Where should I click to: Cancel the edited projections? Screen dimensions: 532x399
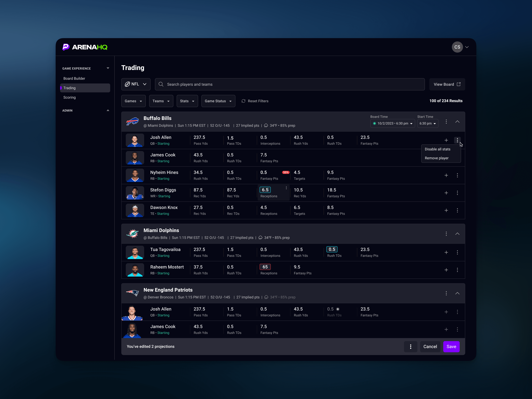click(x=430, y=347)
